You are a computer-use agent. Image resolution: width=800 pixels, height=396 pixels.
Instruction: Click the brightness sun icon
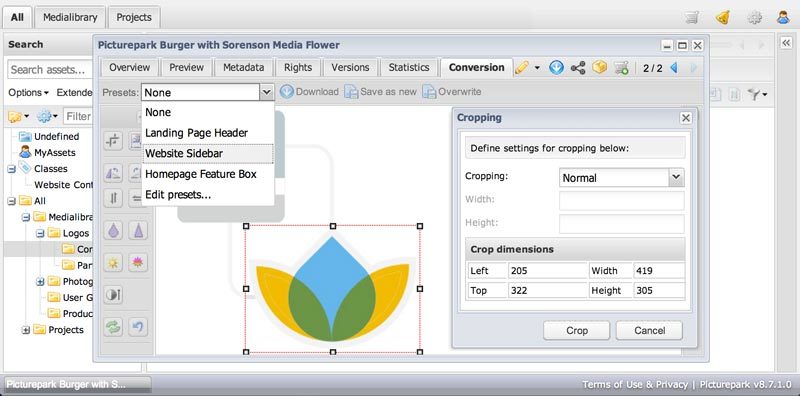113,263
